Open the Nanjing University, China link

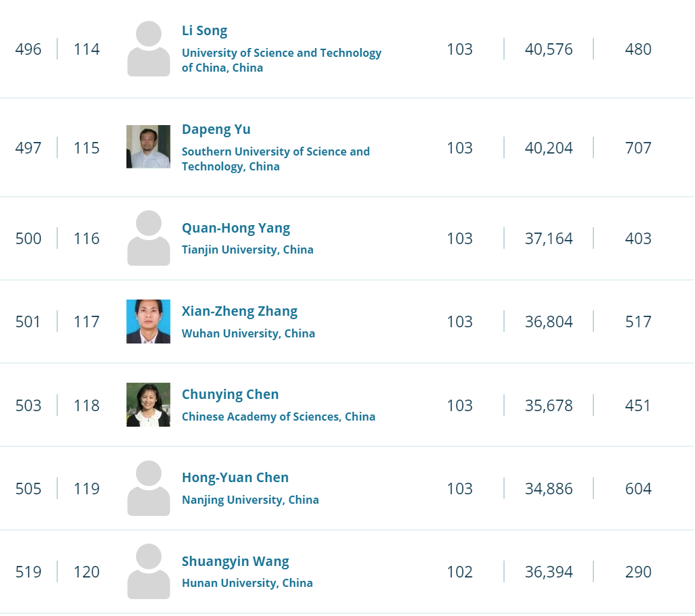(250, 500)
